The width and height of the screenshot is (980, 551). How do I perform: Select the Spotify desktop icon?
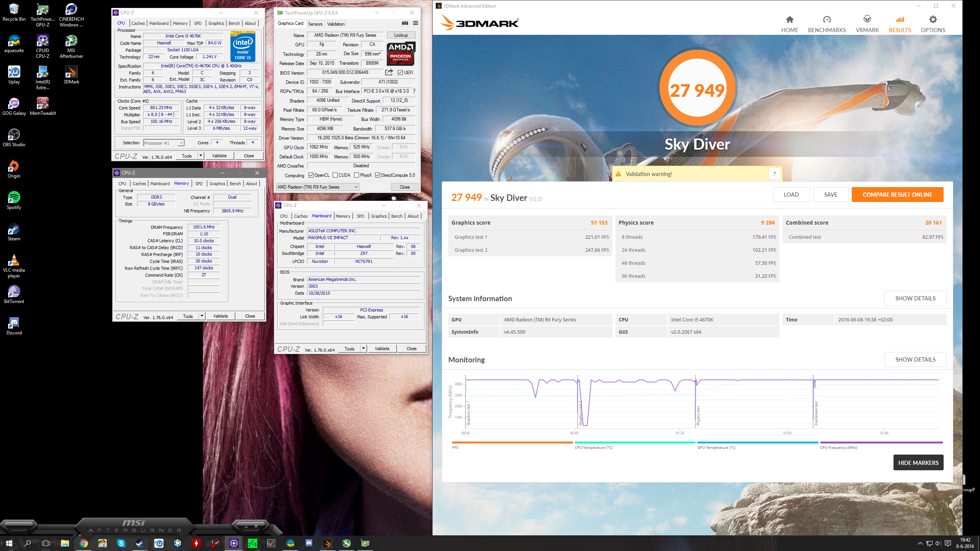tap(14, 201)
